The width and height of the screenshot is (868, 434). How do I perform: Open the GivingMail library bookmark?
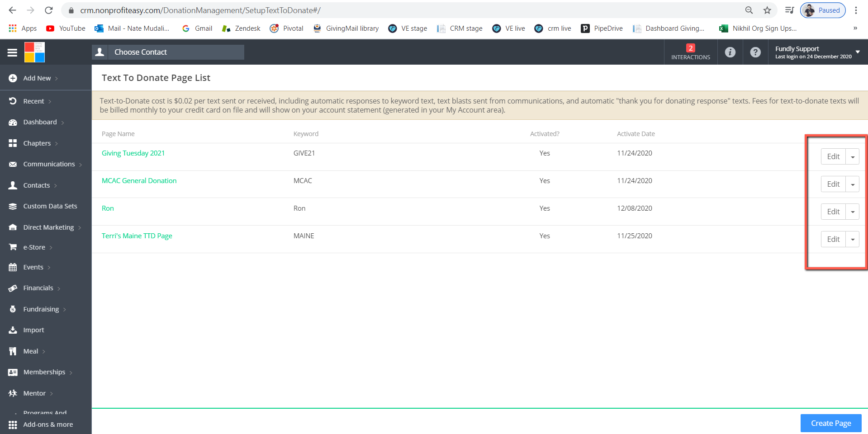346,28
